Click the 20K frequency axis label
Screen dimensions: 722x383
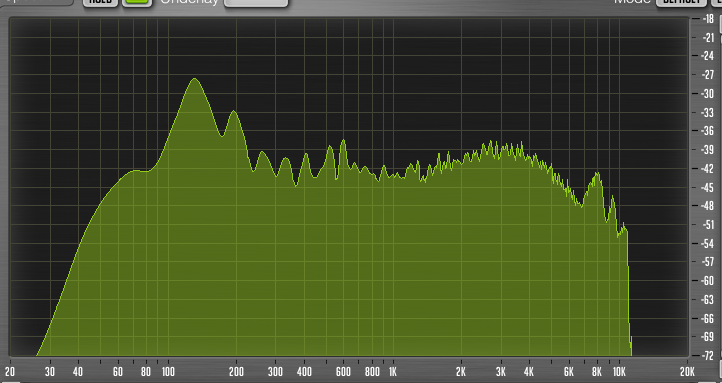[x=687, y=371]
